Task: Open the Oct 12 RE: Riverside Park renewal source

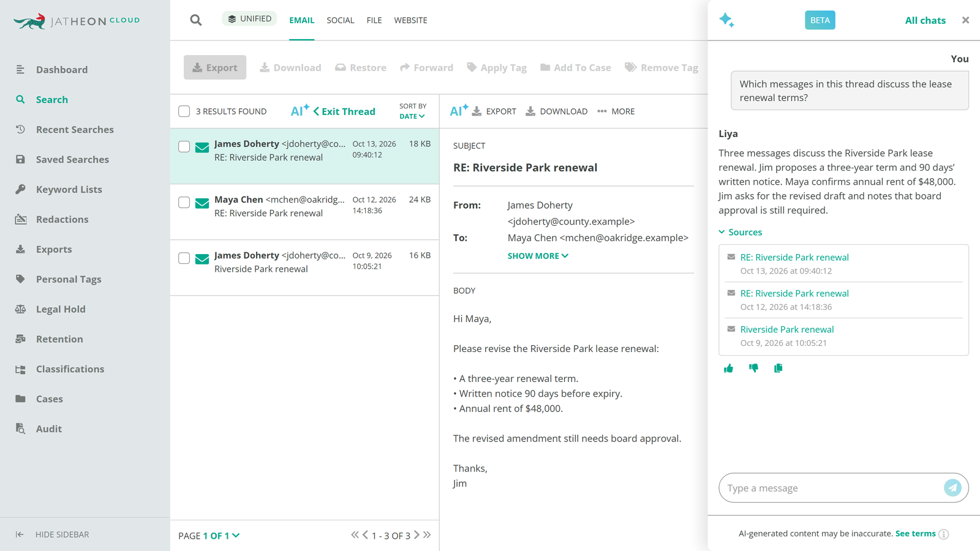Action: point(794,293)
